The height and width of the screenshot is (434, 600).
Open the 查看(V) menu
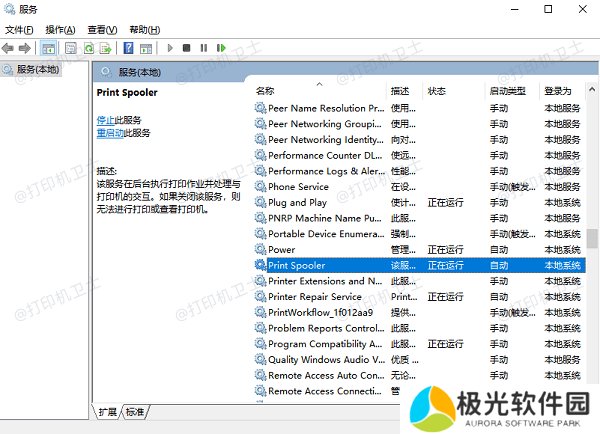pos(102,30)
